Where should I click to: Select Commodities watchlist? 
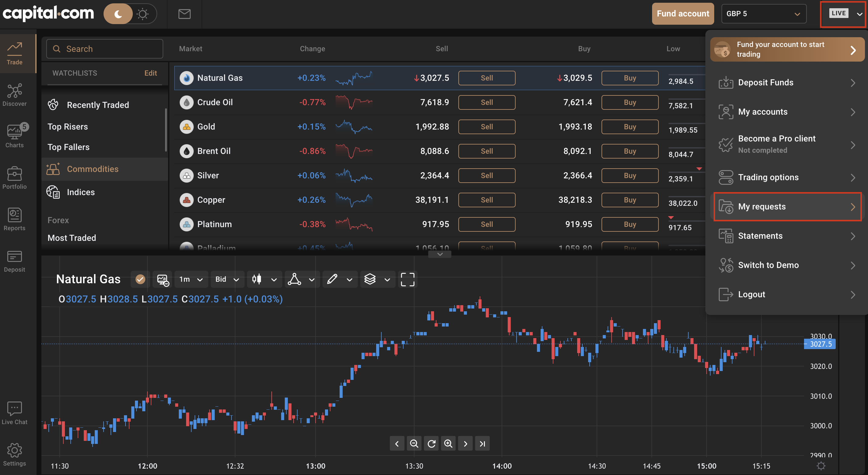[x=105, y=169]
